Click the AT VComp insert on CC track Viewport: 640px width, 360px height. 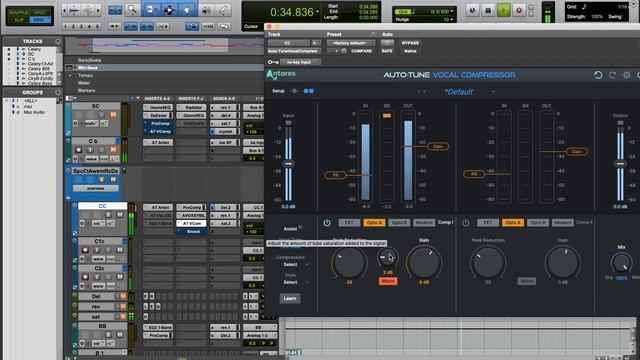click(x=192, y=223)
